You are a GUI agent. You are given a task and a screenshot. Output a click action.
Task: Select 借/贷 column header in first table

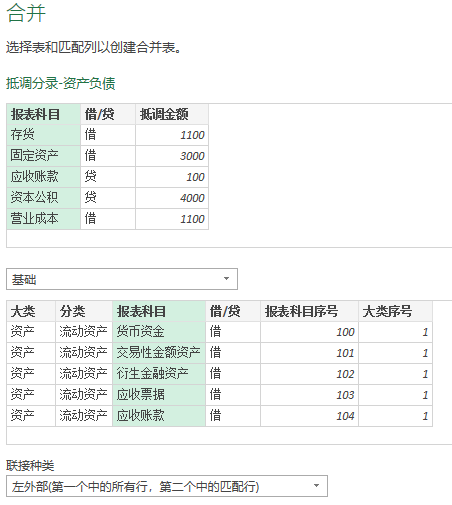(108, 114)
